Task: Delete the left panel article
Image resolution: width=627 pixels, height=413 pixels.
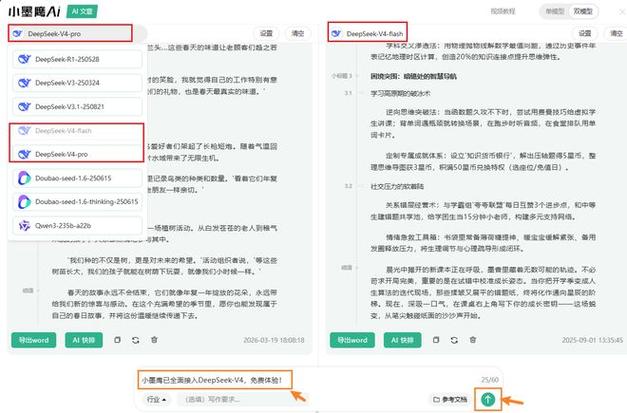Action: click(154, 340)
